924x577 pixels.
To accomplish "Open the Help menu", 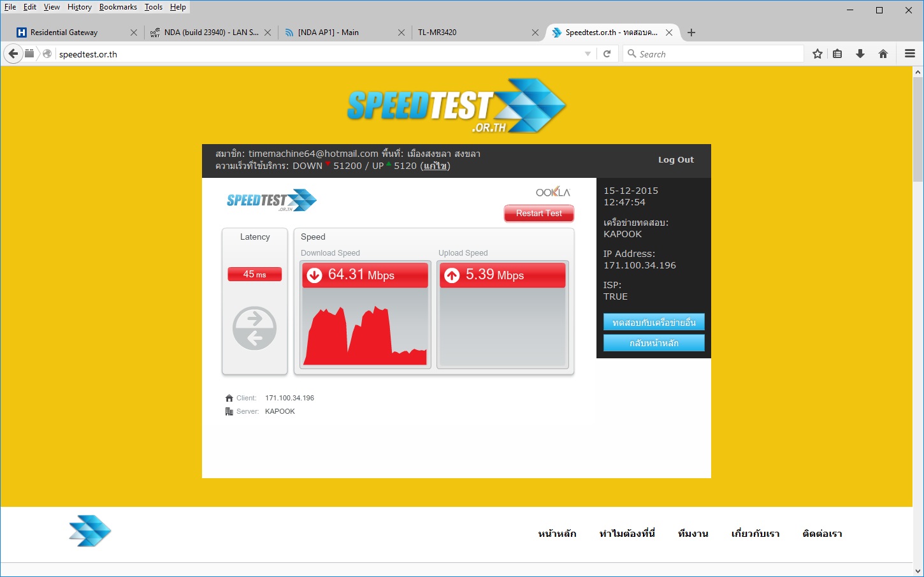I will [x=178, y=7].
